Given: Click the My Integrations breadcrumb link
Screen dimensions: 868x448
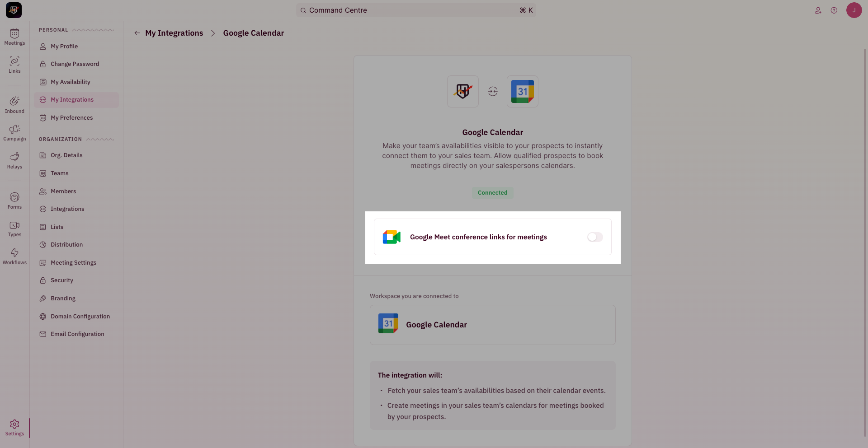Looking at the screenshot, I should (x=174, y=33).
